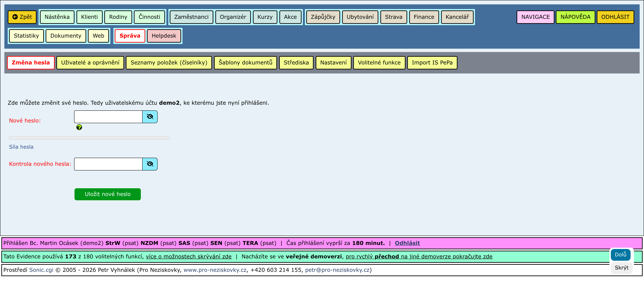This screenshot has height=302, width=644.
Task: Open the Helpdesk menu item
Action: [x=164, y=36]
